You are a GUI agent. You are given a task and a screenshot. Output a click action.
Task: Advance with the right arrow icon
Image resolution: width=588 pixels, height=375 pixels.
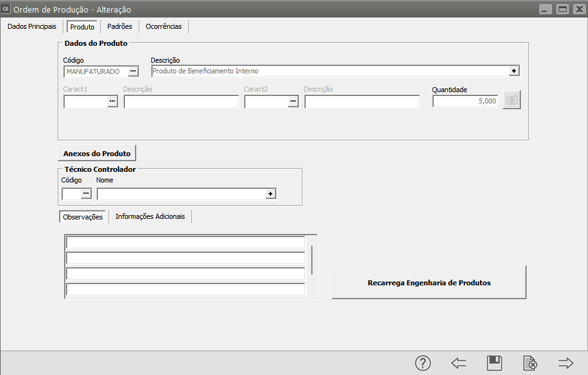pos(566,363)
